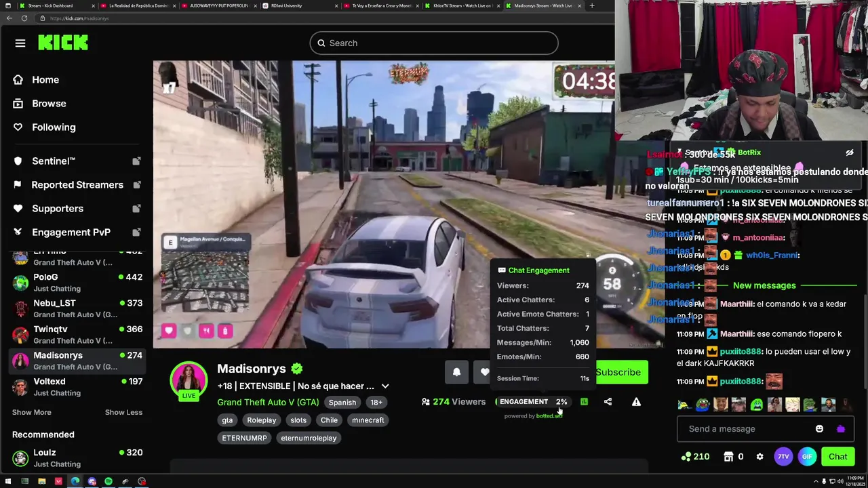This screenshot has width=868, height=488.
Task: Select Loulz recommended channel
Action: click(76, 458)
